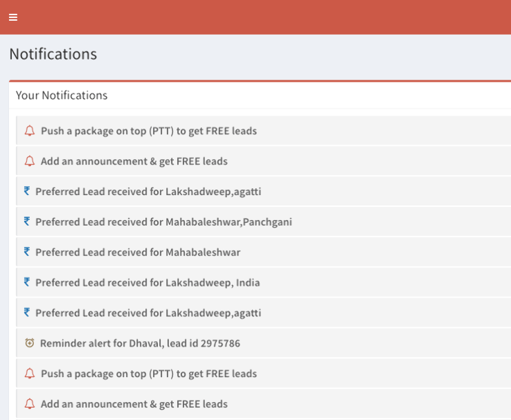Viewport: 511px width, 420px height.
Task: Click rupee icon for Mahabaleshwar,Panchgani lead
Action: click(x=27, y=221)
